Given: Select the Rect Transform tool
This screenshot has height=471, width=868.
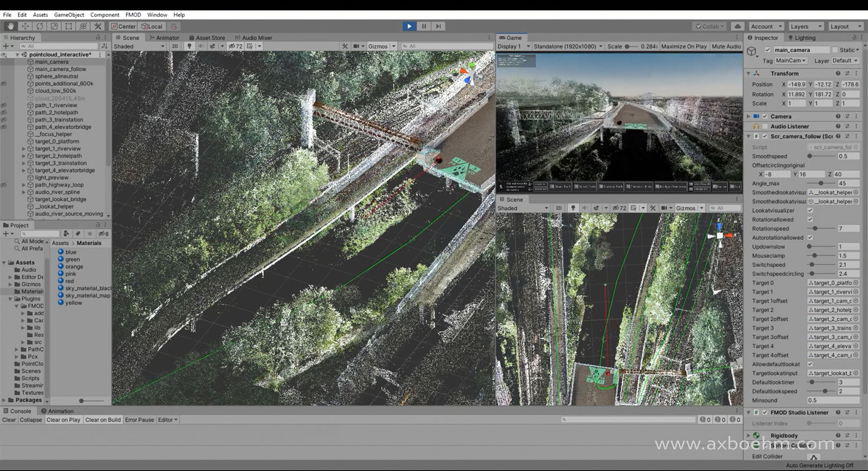Looking at the screenshot, I should [x=69, y=26].
